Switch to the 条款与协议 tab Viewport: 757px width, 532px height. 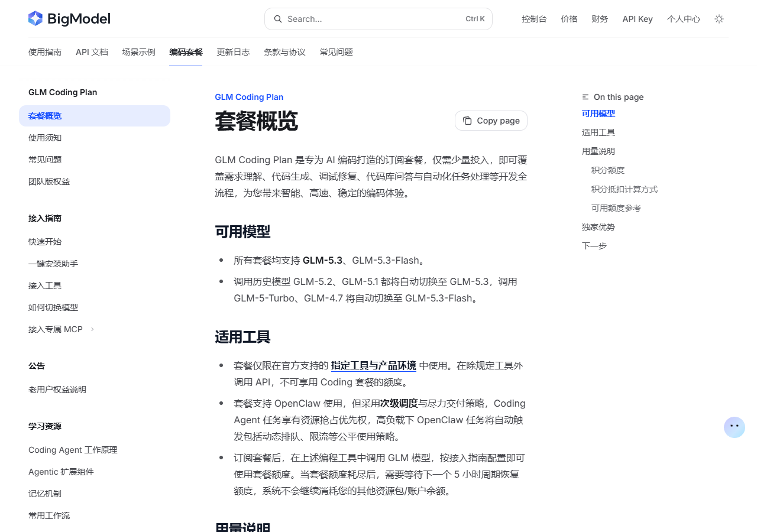tap(284, 52)
